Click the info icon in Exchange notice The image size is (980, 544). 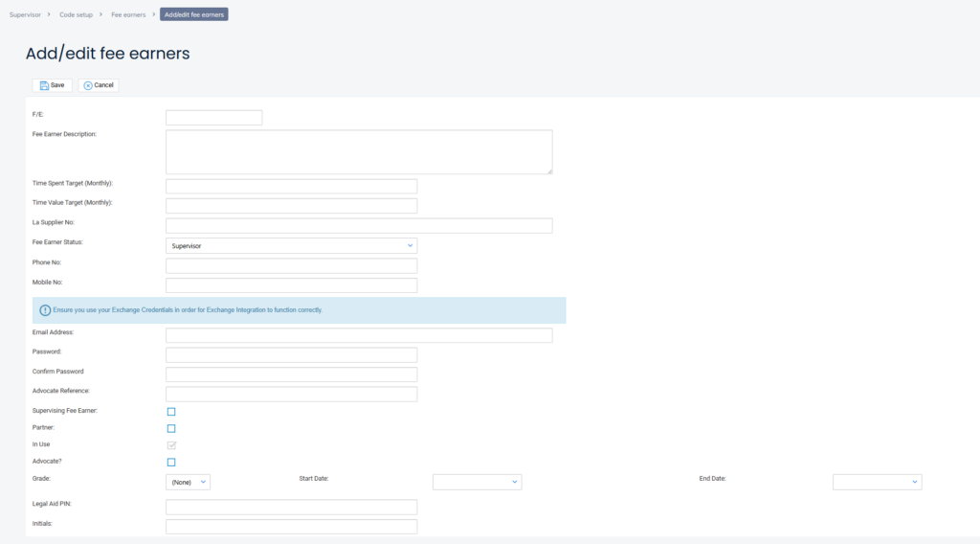45,310
